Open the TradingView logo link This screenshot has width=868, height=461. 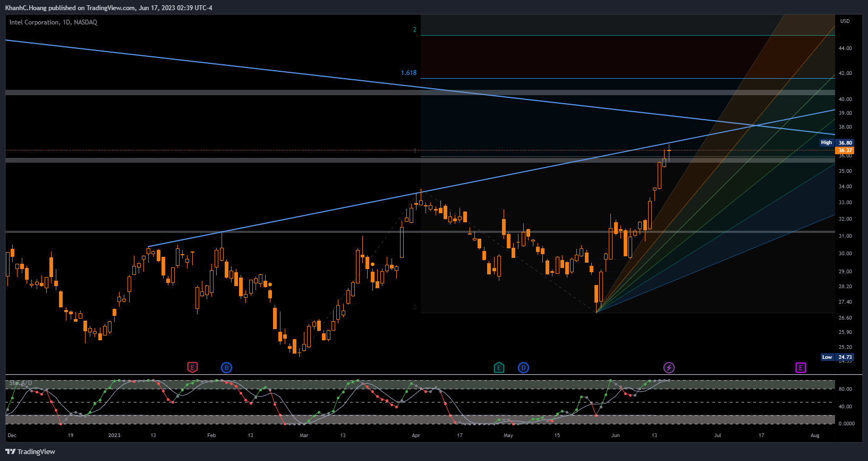pos(30,451)
